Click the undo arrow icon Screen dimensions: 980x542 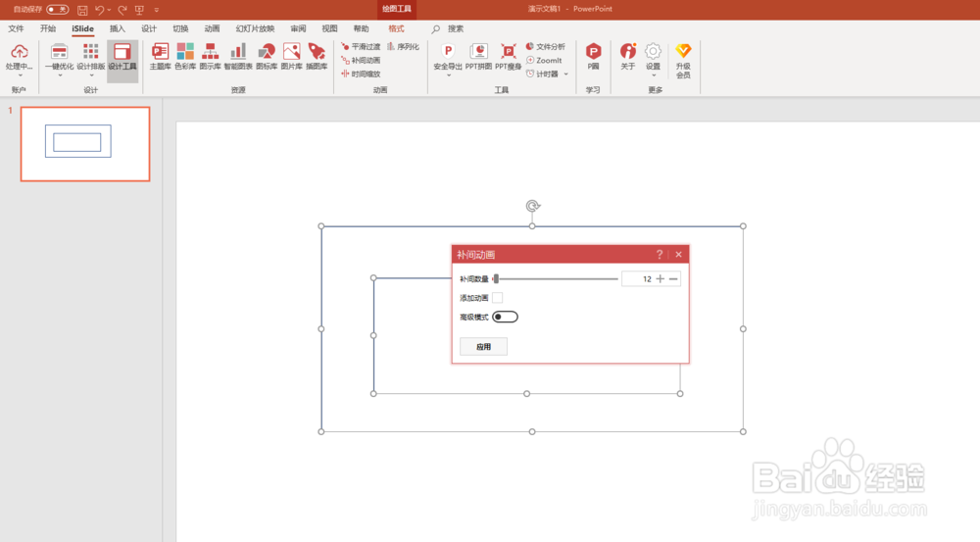99,10
